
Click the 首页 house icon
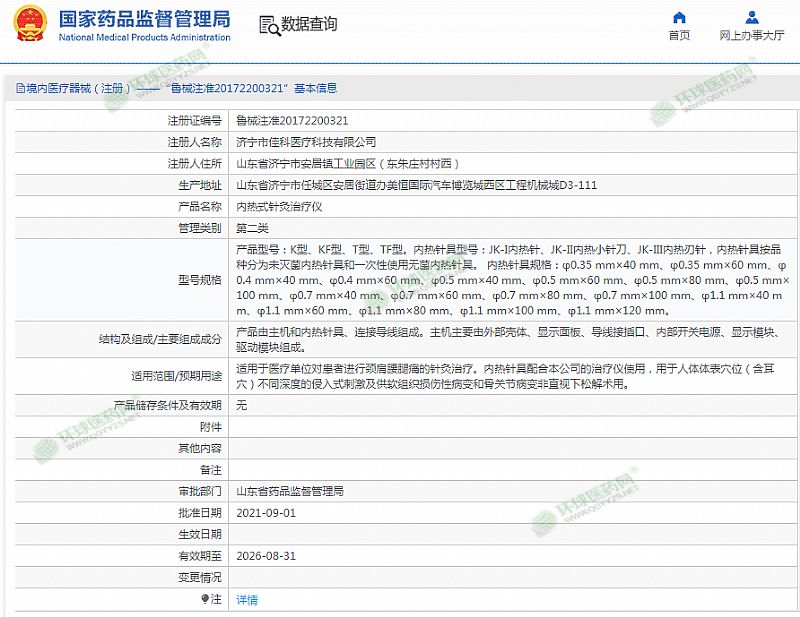(x=679, y=17)
